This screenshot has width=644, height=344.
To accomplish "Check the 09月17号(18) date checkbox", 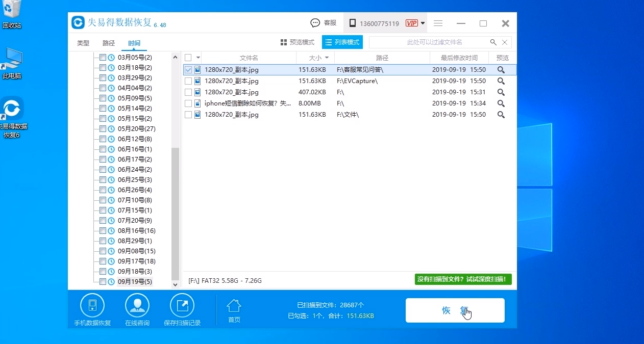I will pos(103,261).
